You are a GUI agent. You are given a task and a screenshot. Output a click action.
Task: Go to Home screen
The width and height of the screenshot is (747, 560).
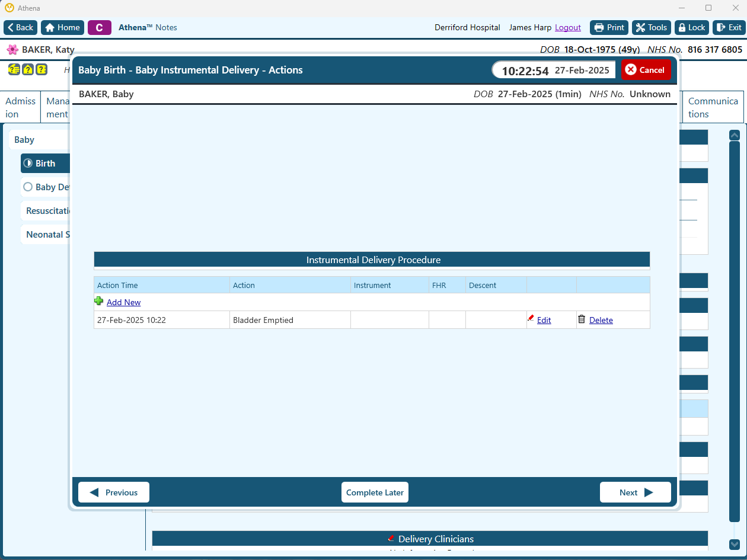click(x=62, y=27)
